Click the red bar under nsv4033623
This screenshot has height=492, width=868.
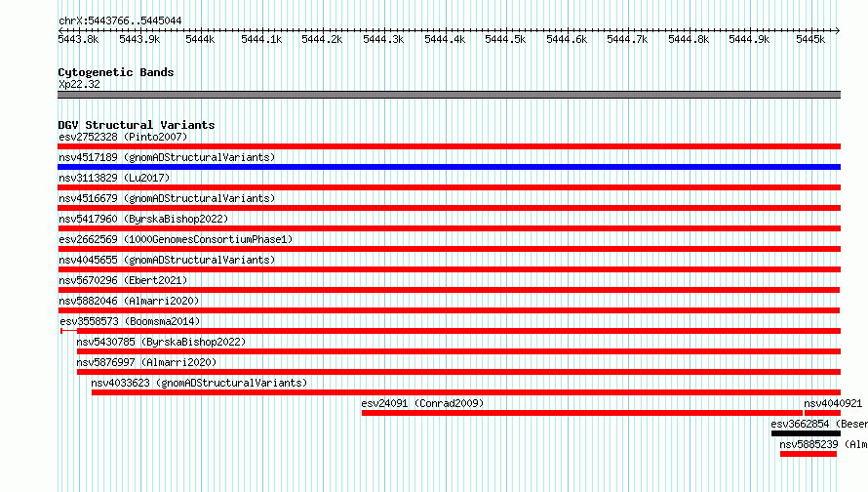tap(466, 392)
